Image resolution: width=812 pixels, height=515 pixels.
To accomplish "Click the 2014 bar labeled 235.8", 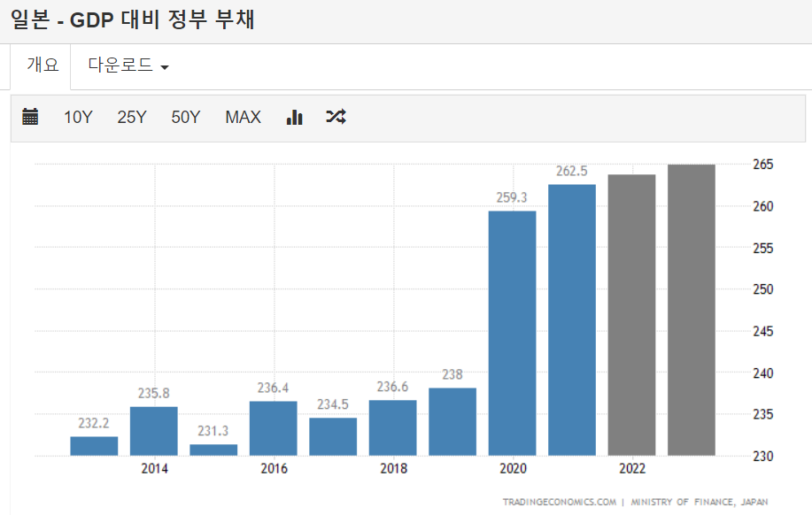I will [x=154, y=431].
